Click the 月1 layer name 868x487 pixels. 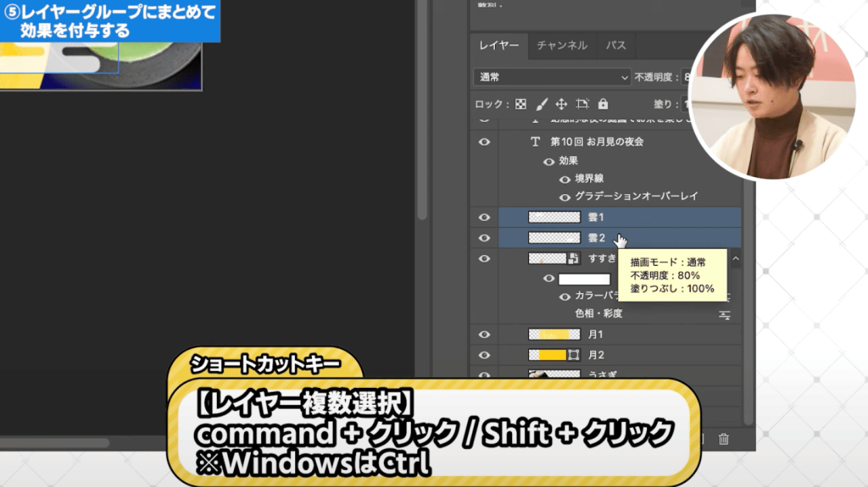point(595,335)
